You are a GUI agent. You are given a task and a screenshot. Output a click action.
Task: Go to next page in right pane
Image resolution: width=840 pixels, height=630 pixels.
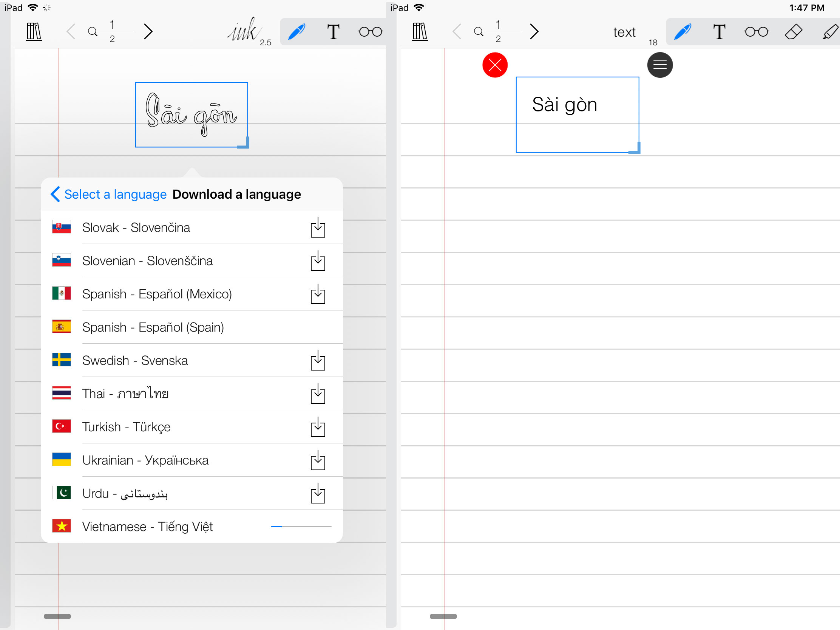(534, 31)
